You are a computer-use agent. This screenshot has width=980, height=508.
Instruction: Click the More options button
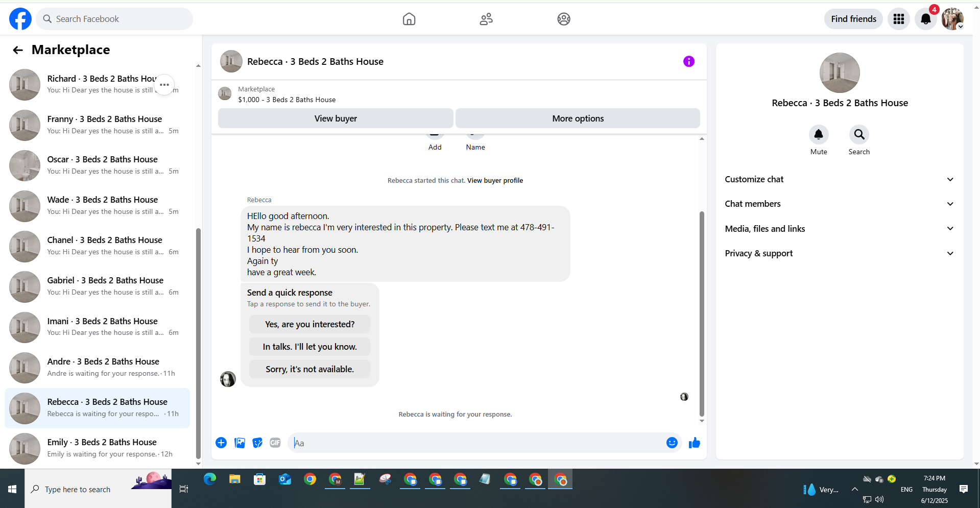578,118
